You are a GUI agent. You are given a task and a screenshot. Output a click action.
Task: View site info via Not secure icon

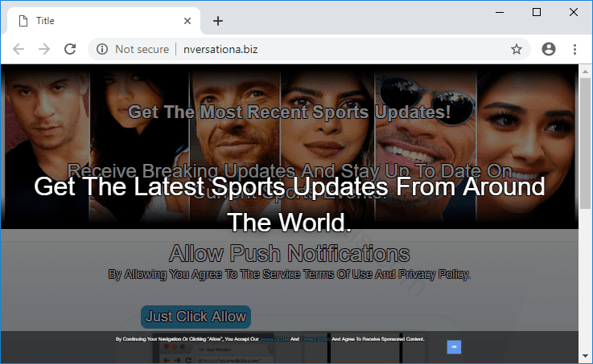tap(102, 49)
